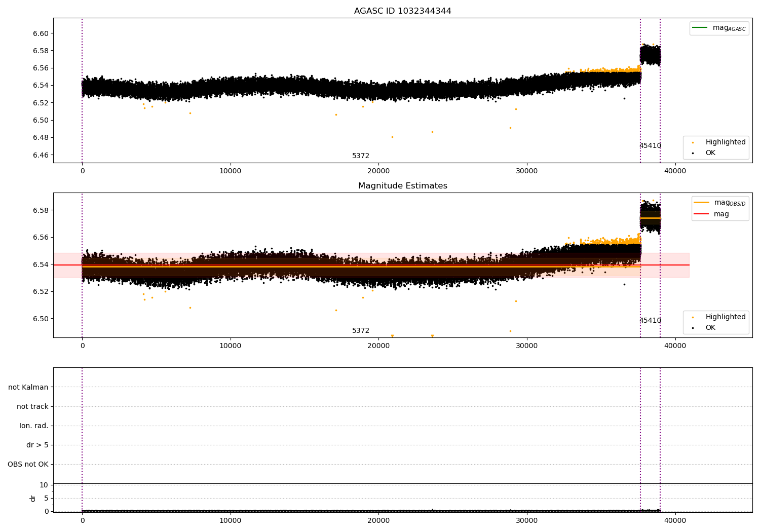This screenshot has height=532, width=760.
Task: Click the 6.50 y-axis tick in Magnitude Estimates plot
Action: [x=41, y=319]
